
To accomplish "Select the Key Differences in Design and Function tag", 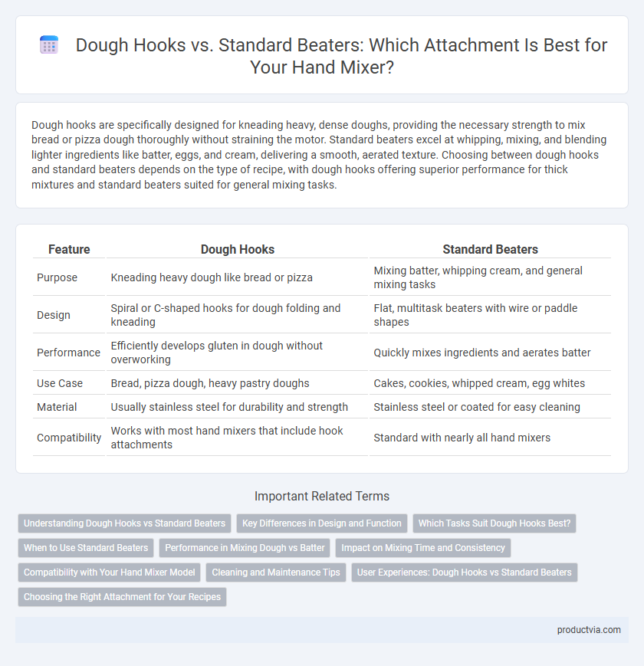I will tap(321, 523).
